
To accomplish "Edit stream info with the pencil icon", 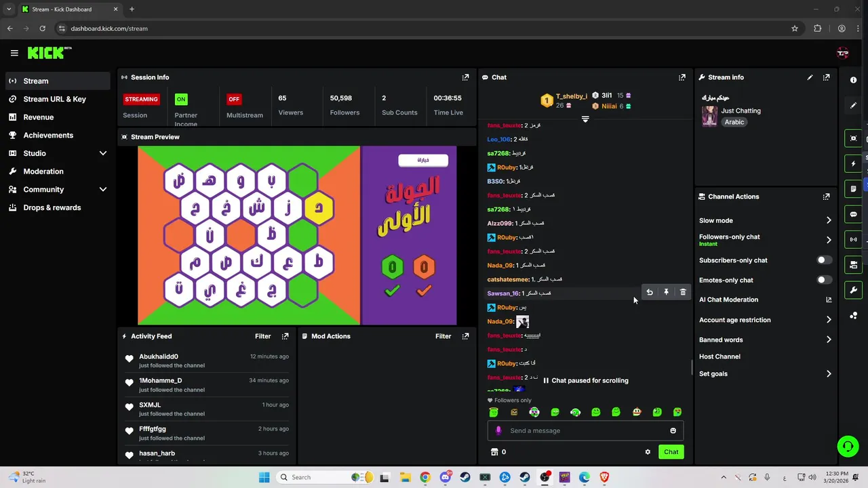I will point(810,77).
